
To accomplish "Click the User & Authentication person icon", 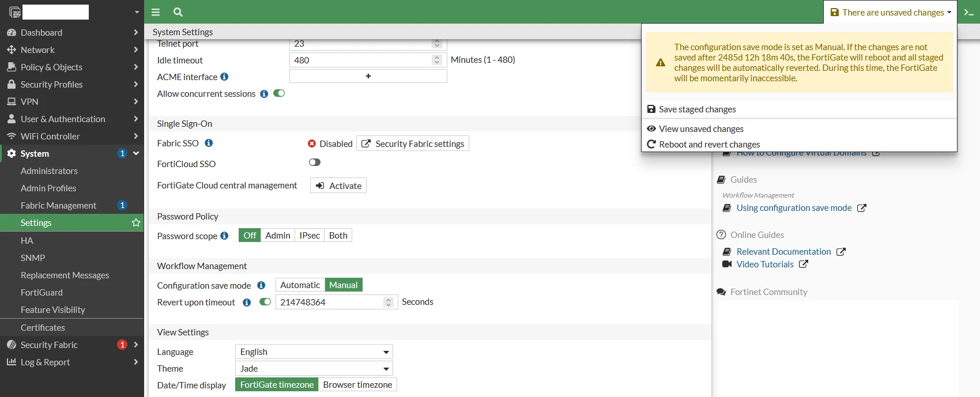I will click(x=12, y=119).
